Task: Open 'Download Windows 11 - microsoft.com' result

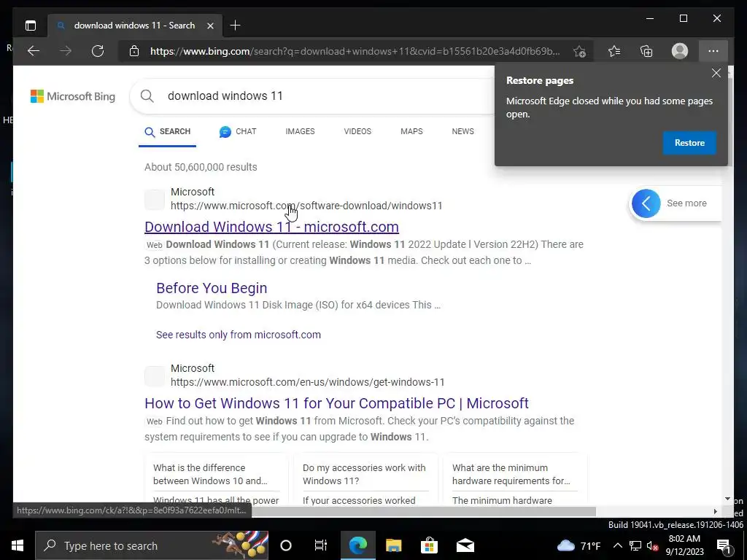Action: pos(271,227)
